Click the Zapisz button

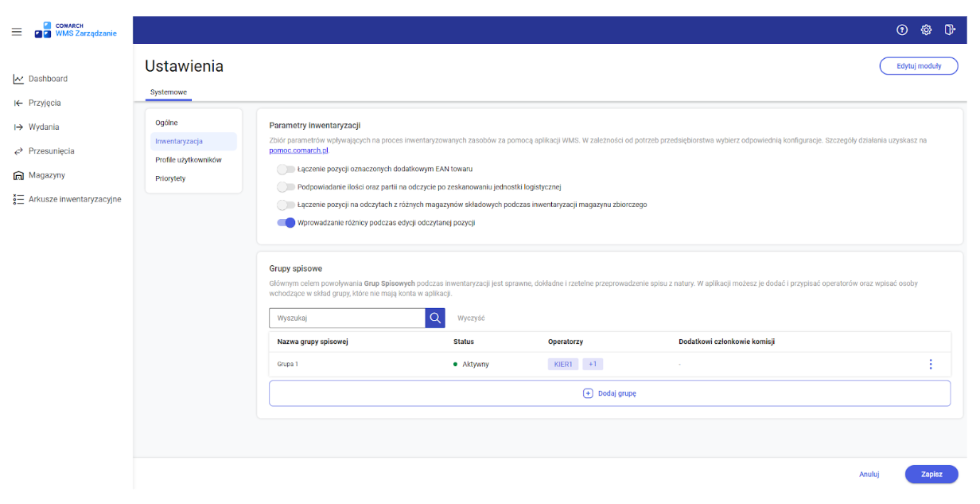(x=931, y=474)
